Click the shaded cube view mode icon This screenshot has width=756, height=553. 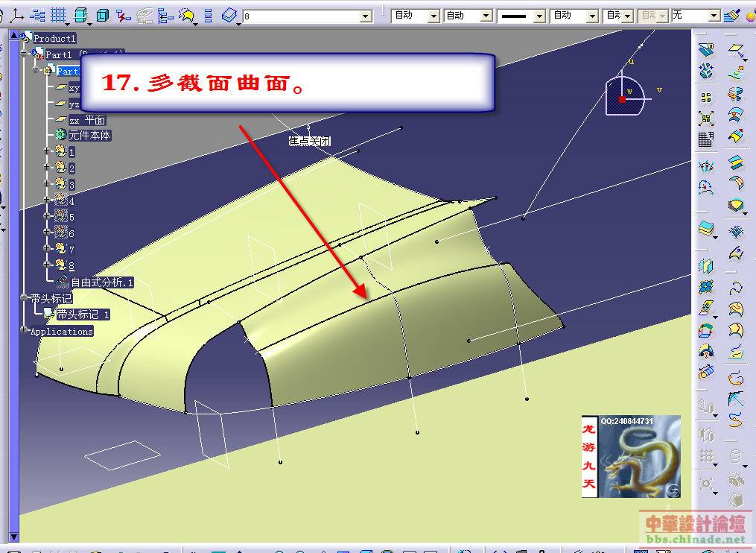(x=80, y=15)
